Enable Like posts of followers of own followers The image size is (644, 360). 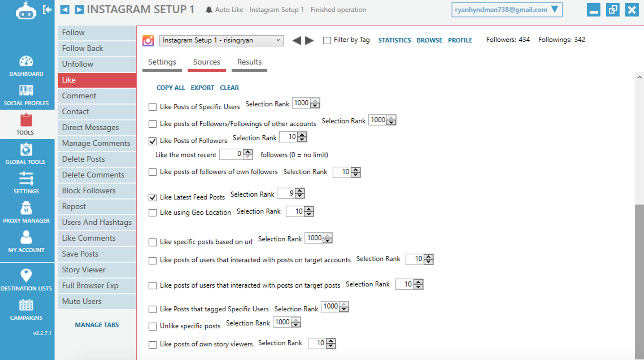click(x=153, y=172)
